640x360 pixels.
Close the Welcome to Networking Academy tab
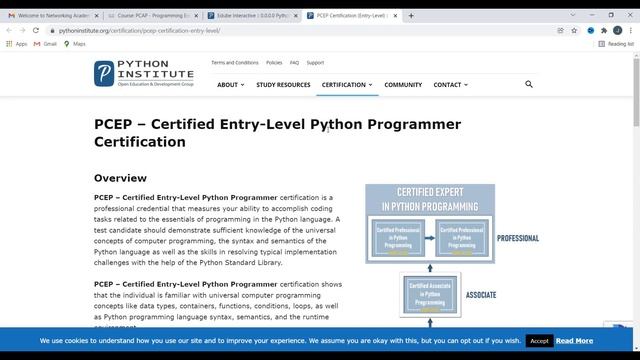pos(96,16)
